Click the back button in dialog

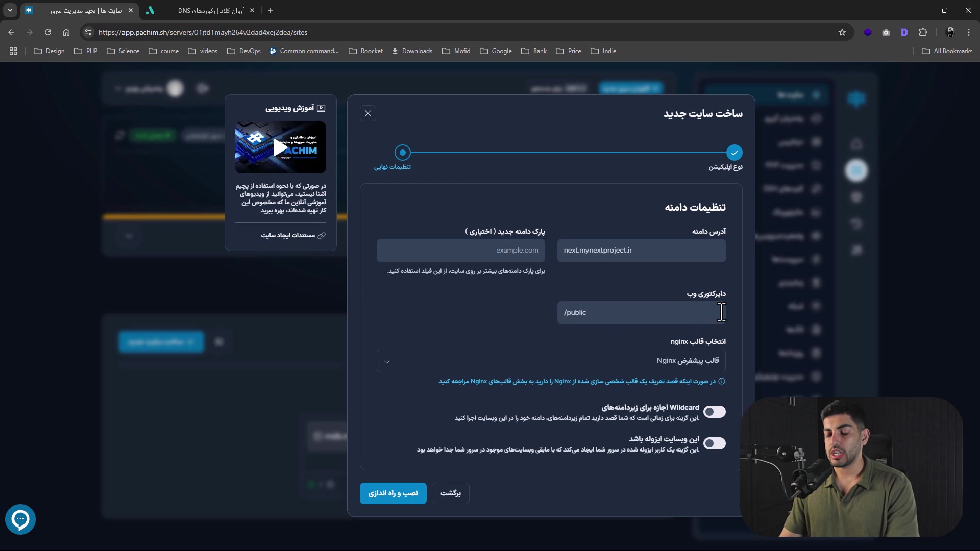[450, 493]
